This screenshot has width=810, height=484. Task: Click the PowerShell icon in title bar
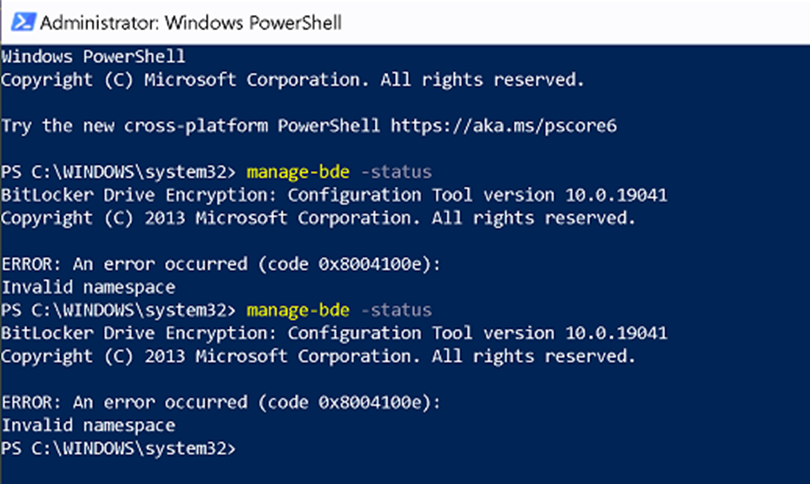point(24,22)
